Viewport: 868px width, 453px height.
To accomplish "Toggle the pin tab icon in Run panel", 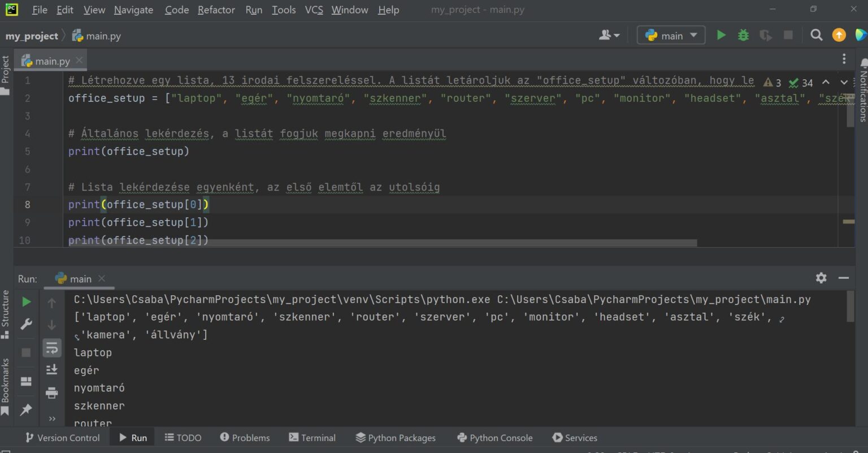I will click(x=26, y=410).
